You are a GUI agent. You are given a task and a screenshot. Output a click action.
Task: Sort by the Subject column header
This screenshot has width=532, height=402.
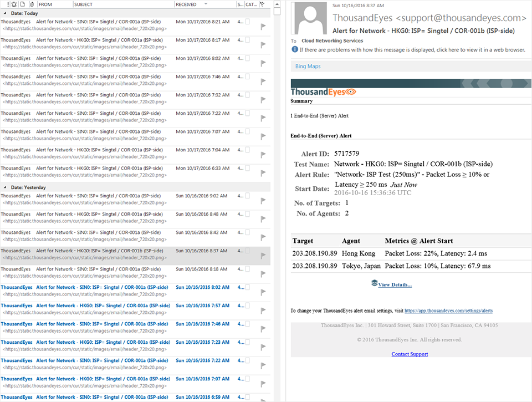pyautogui.click(x=84, y=4)
